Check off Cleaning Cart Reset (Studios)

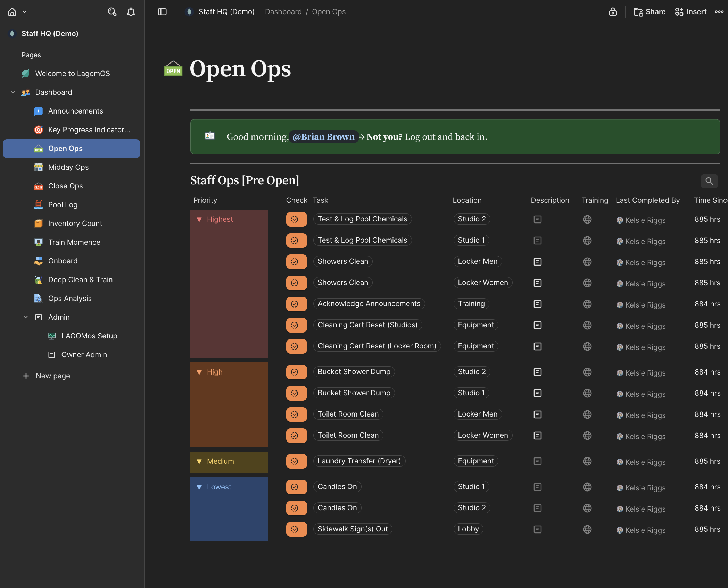tap(297, 325)
